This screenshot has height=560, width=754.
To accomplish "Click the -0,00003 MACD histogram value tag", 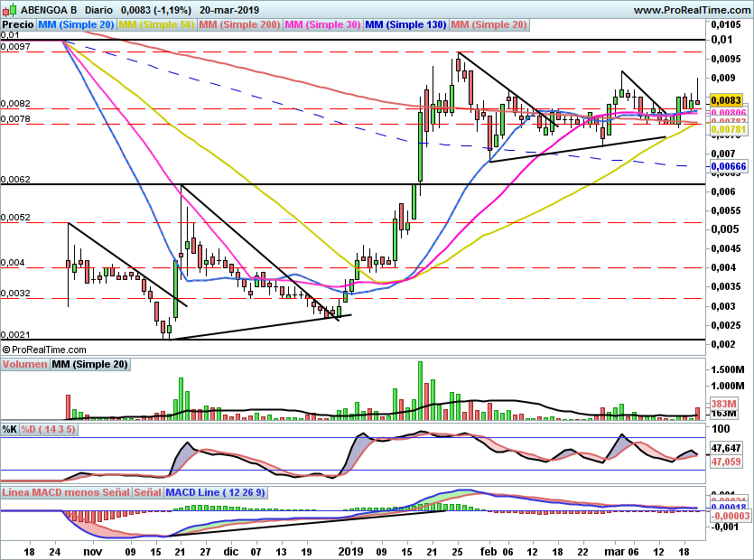I will 731,516.
